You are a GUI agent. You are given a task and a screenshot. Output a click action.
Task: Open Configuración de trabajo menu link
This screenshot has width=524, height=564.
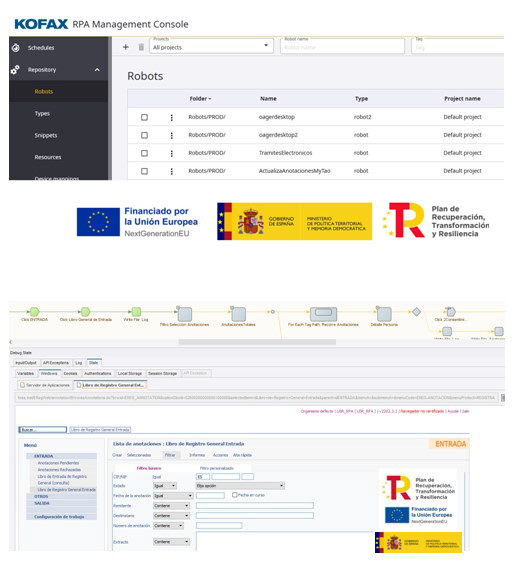point(59,517)
